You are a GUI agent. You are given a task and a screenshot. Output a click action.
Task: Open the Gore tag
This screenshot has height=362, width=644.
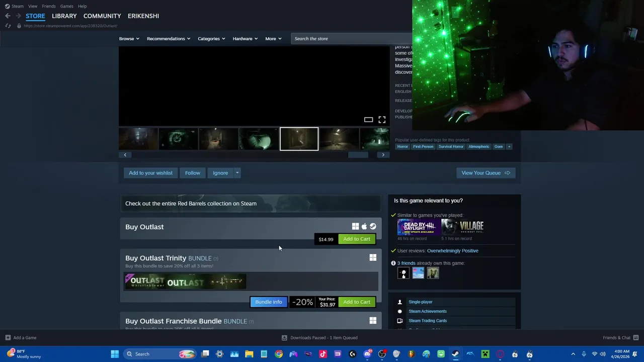(499, 147)
